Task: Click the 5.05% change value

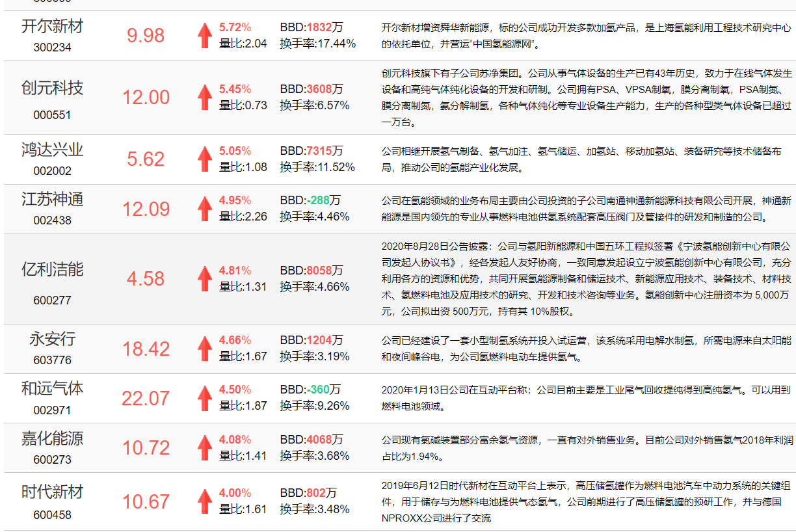Action: click(235, 151)
